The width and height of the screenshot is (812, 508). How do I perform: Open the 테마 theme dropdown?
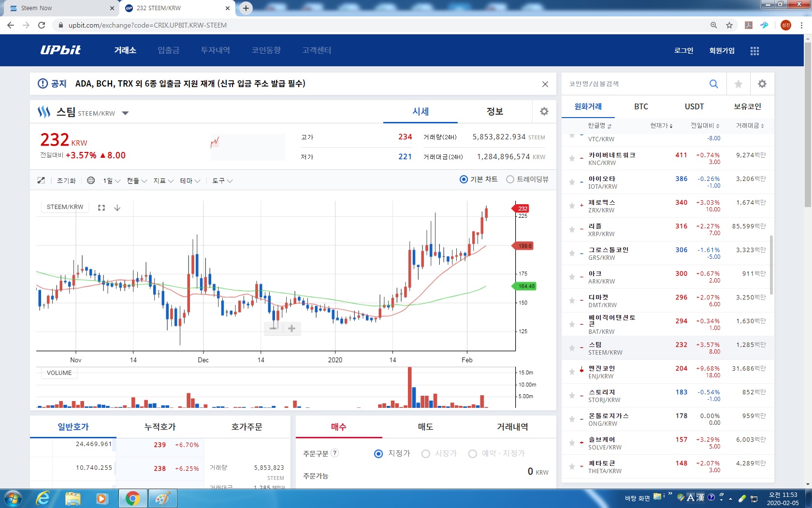(x=190, y=181)
